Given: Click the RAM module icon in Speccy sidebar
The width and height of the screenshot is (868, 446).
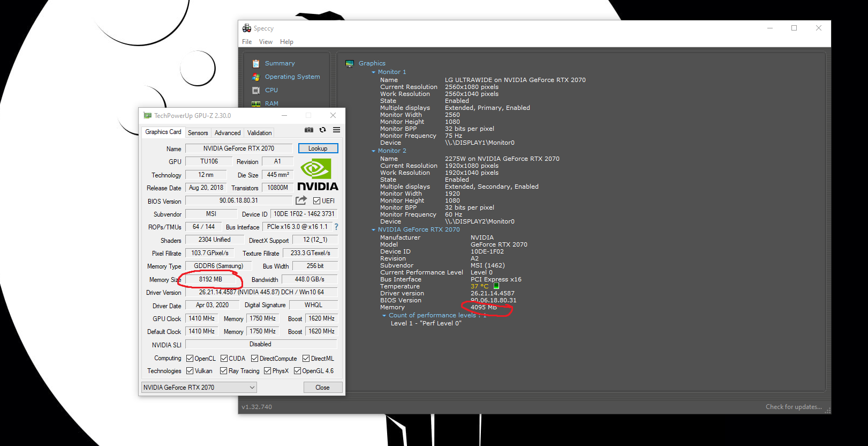Looking at the screenshot, I should [x=256, y=103].
